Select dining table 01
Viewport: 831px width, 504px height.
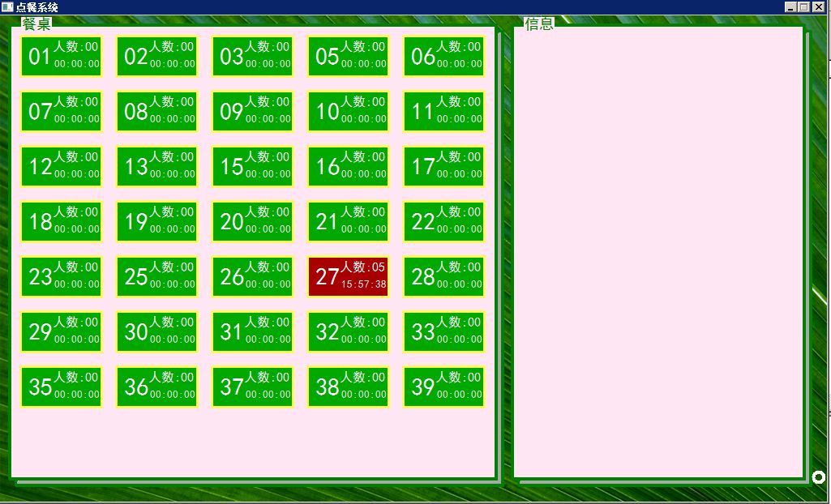click(x=62, y=56)
